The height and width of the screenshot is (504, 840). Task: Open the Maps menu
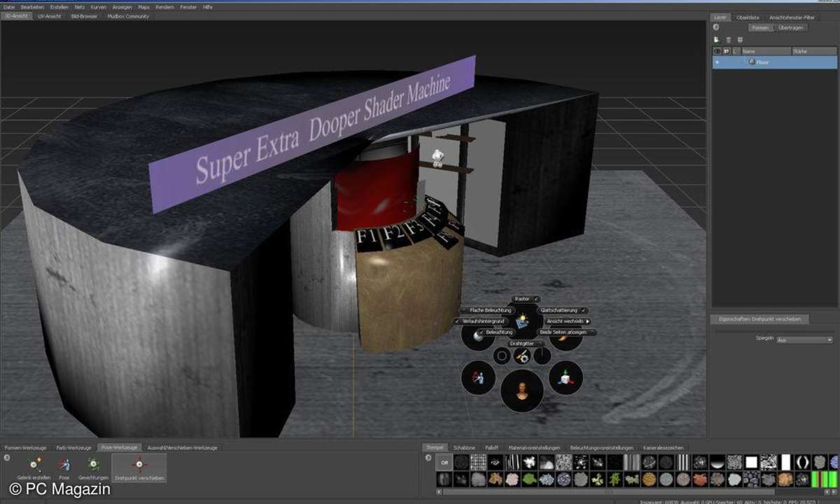click(x=144, y=6)
